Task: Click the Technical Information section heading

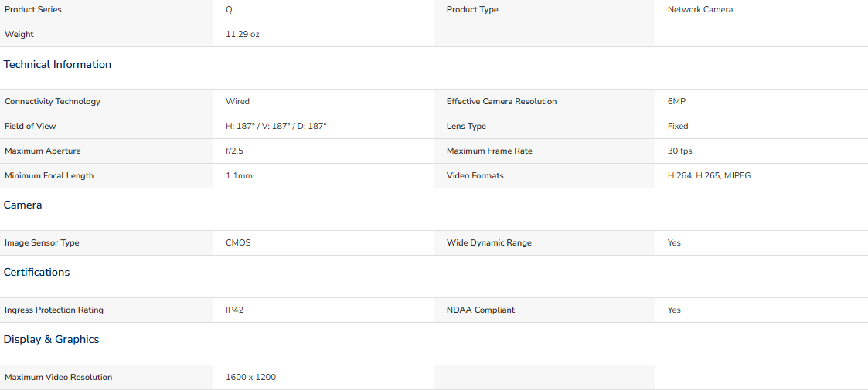Action: point(57,64)
